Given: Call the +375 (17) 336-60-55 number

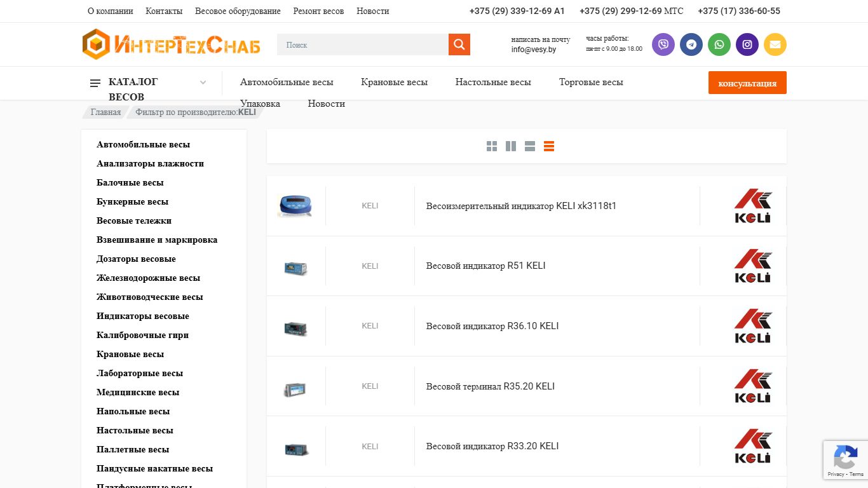Looking at the screenshot, I should coord(739,11).
